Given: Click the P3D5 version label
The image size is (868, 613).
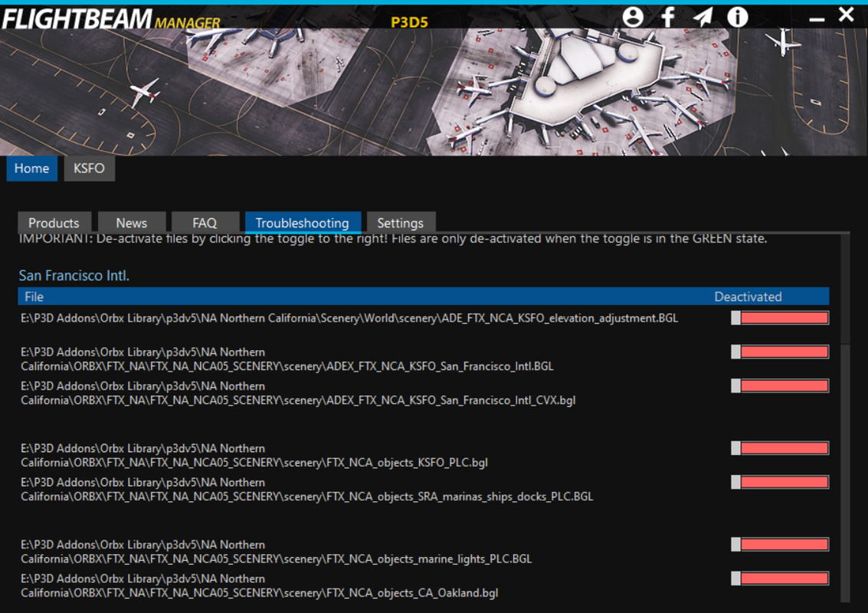Looking at the screenshot, I should click(409, 22).
